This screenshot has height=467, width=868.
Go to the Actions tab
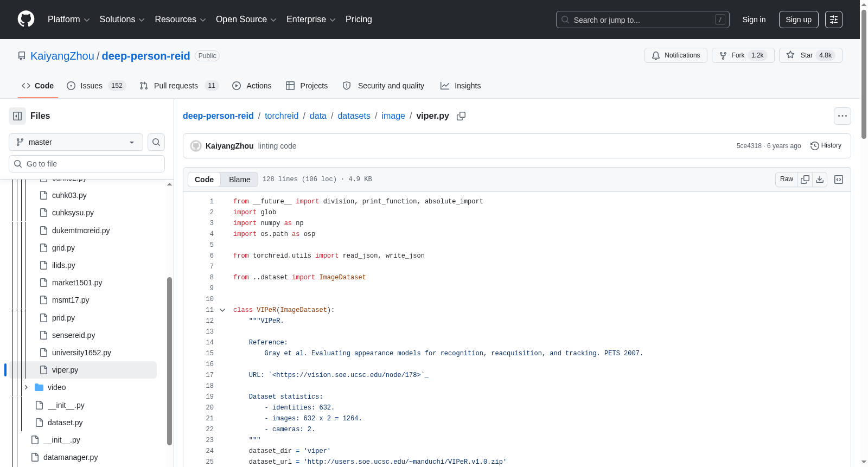[252, 86]
